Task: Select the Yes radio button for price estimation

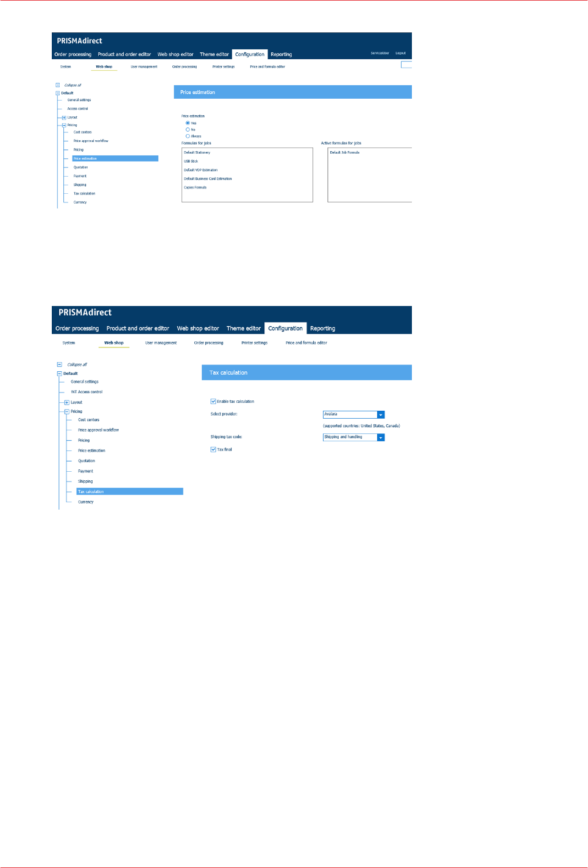Action: (x=188, y=123)
